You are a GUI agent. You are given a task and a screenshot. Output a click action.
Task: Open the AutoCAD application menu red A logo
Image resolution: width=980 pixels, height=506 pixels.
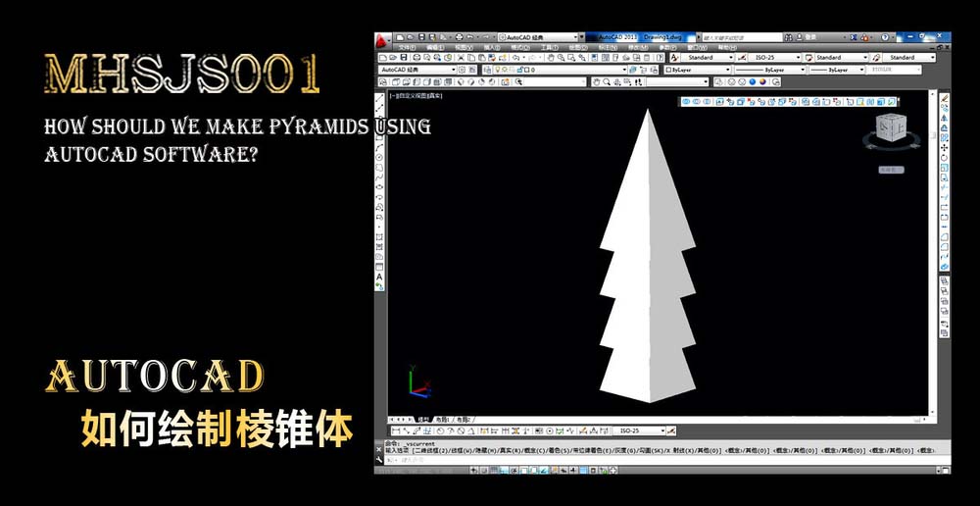tap(380, 40)
